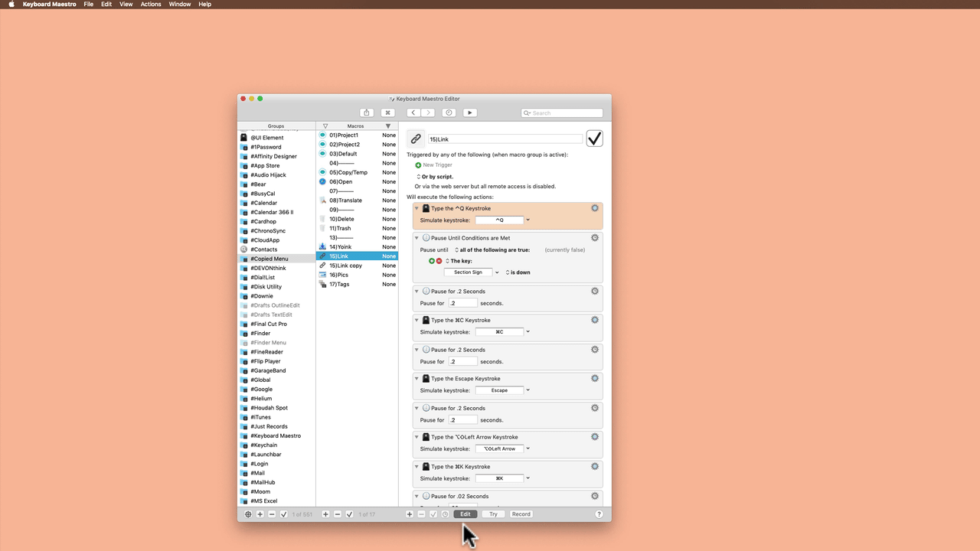
Task: Toggle the macro enable checkmark below macros list
Action: coord(349,514)
